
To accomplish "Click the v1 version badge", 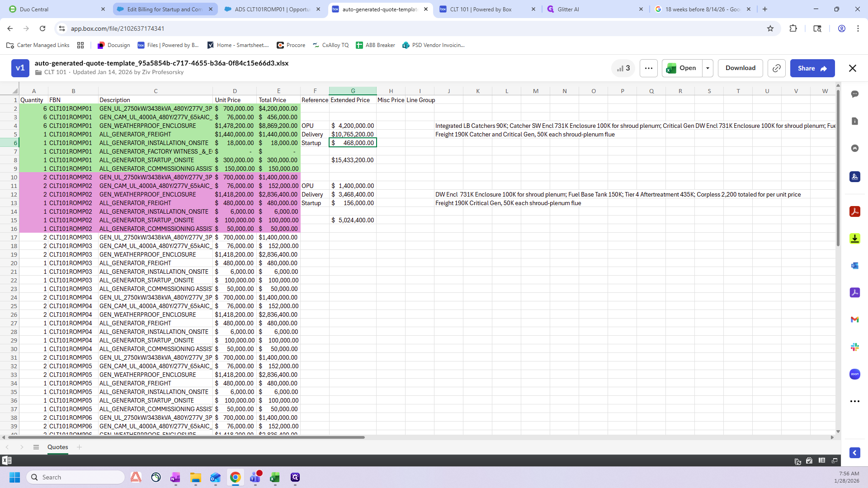I will click(x=20, y=68).
